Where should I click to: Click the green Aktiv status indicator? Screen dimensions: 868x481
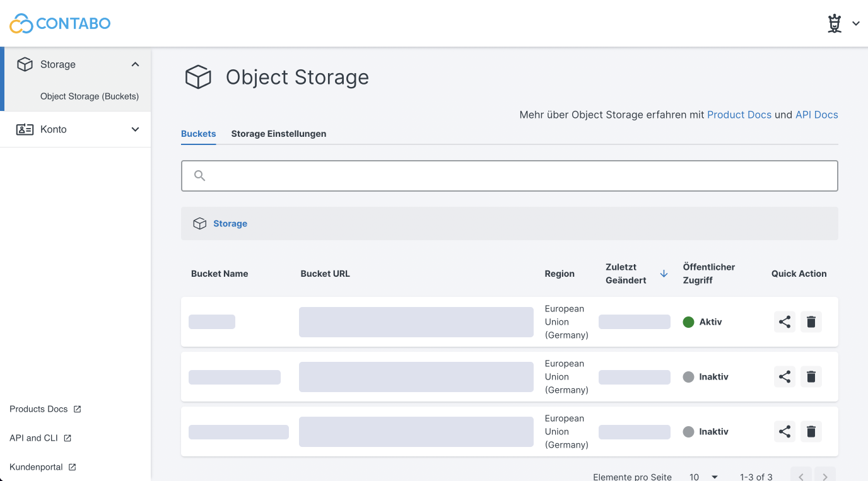688,322
